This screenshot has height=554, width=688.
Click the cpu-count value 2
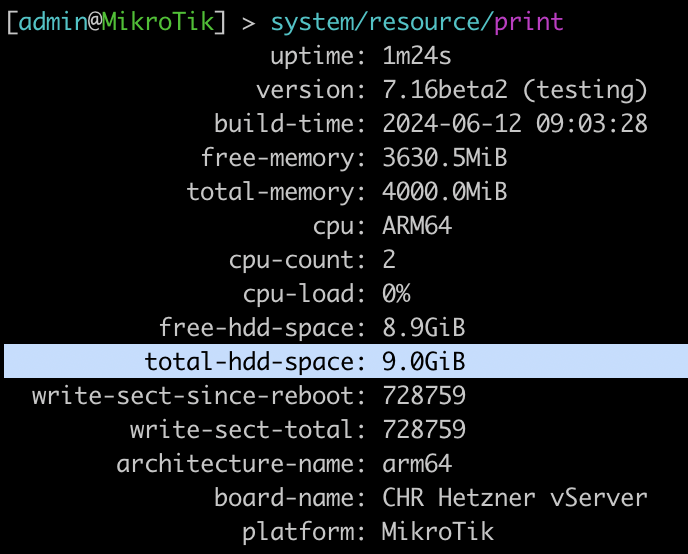click(x=389, y=260)
